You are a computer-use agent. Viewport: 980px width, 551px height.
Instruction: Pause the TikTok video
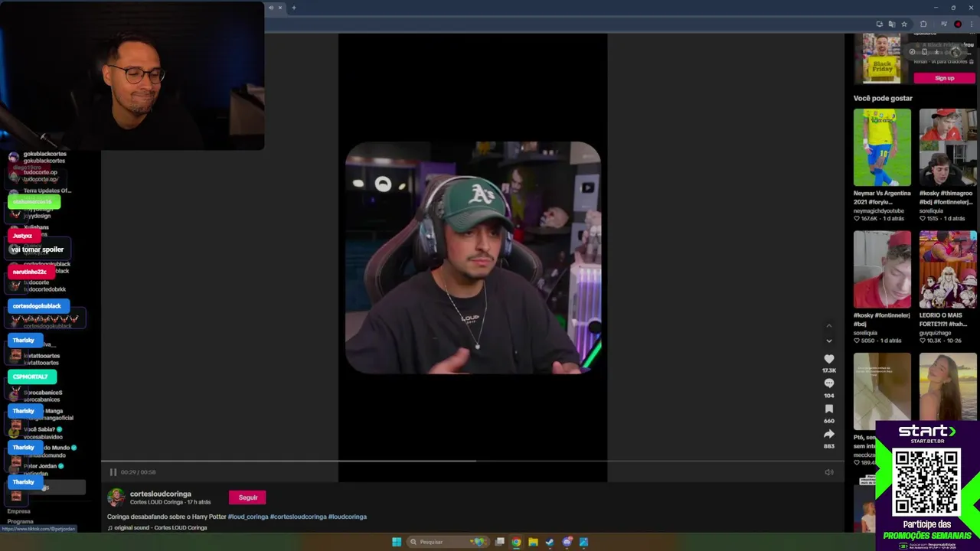coord(113,472)
